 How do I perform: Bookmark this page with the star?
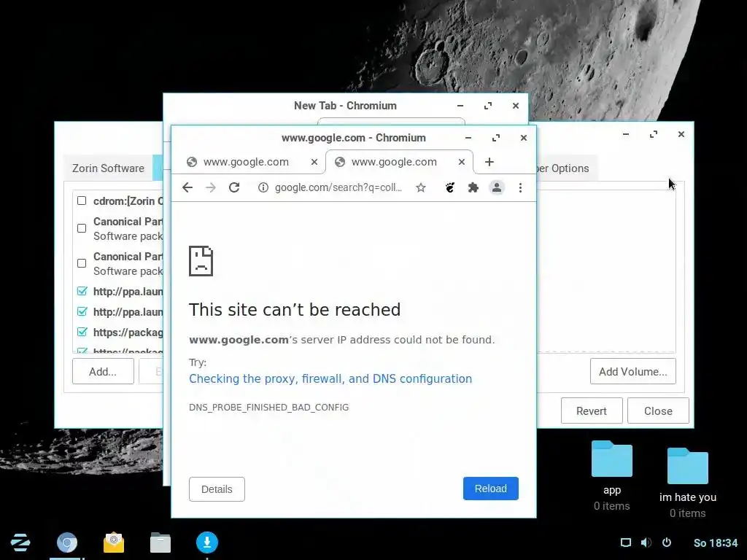[x=421, y=187]
